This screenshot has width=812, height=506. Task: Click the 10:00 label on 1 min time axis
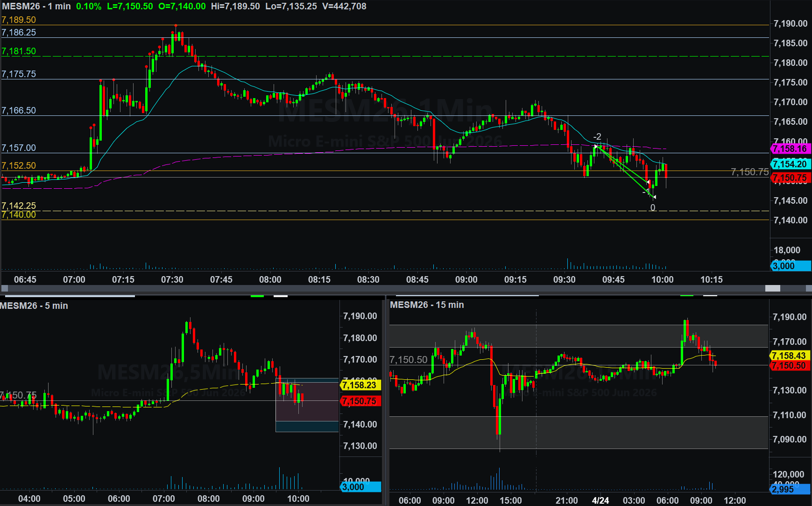(662, 279)
